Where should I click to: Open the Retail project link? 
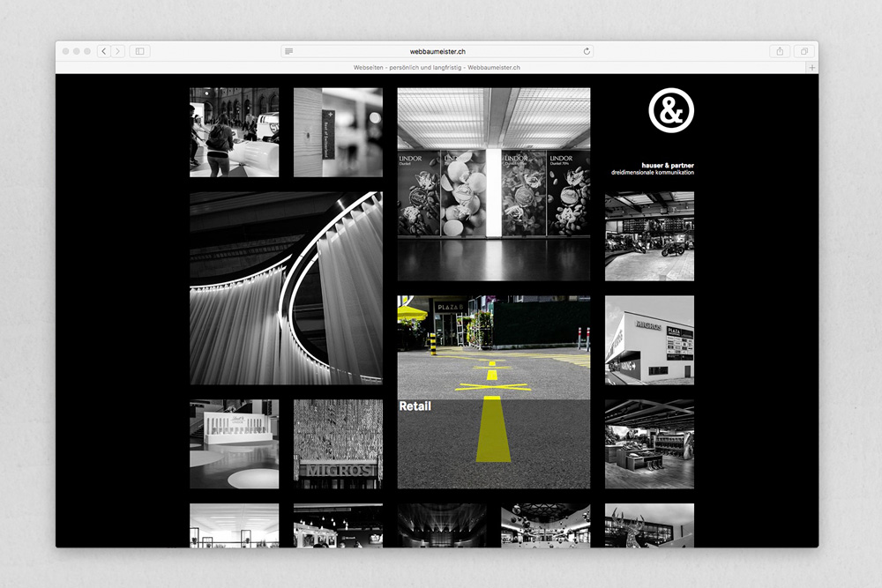(x=415, y=406)
